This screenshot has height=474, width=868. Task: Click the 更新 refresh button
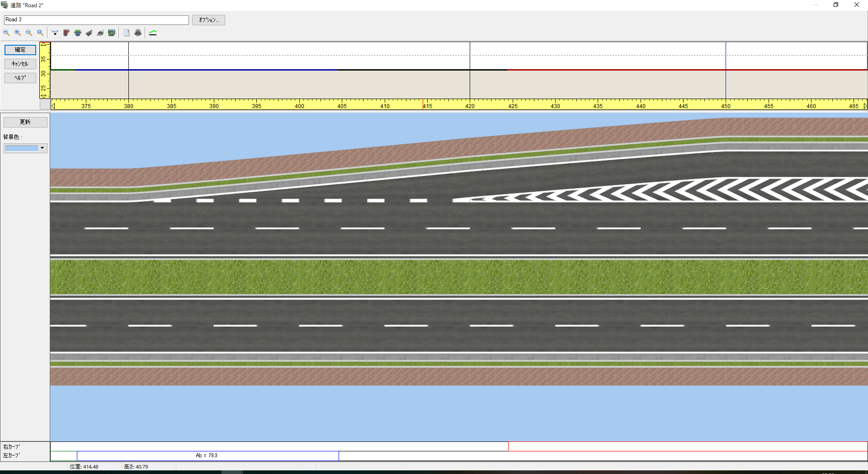pyautogui.click(x=25, y=122)
